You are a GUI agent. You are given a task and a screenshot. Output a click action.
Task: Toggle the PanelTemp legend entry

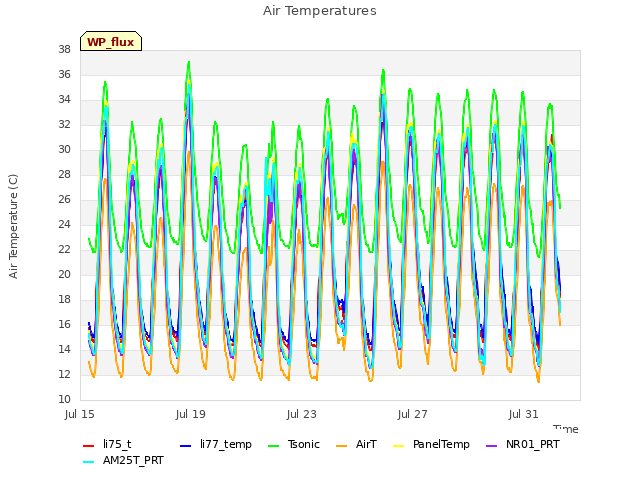pyautogui.click(x=431, y=444)
